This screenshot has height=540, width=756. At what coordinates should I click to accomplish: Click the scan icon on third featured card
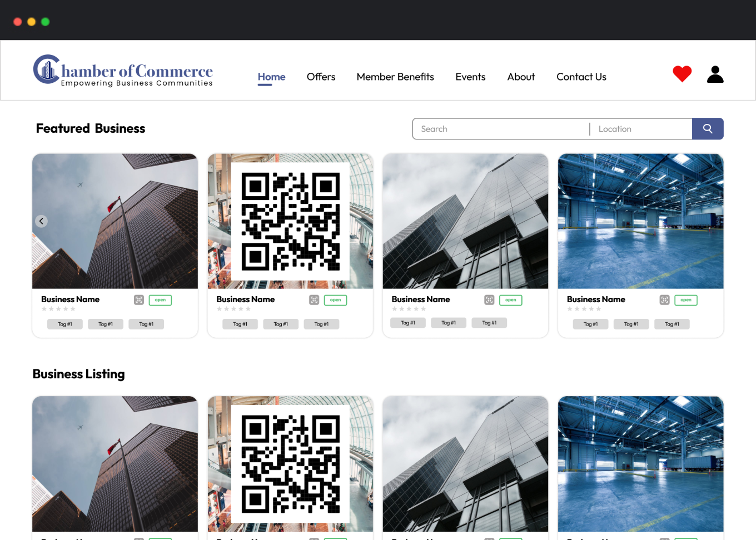point(489,300)
